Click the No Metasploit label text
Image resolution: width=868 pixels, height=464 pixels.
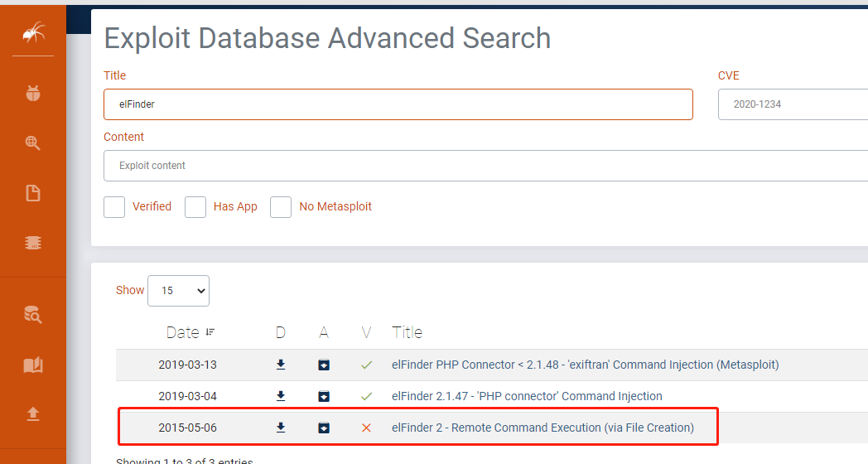coord(335,206)
